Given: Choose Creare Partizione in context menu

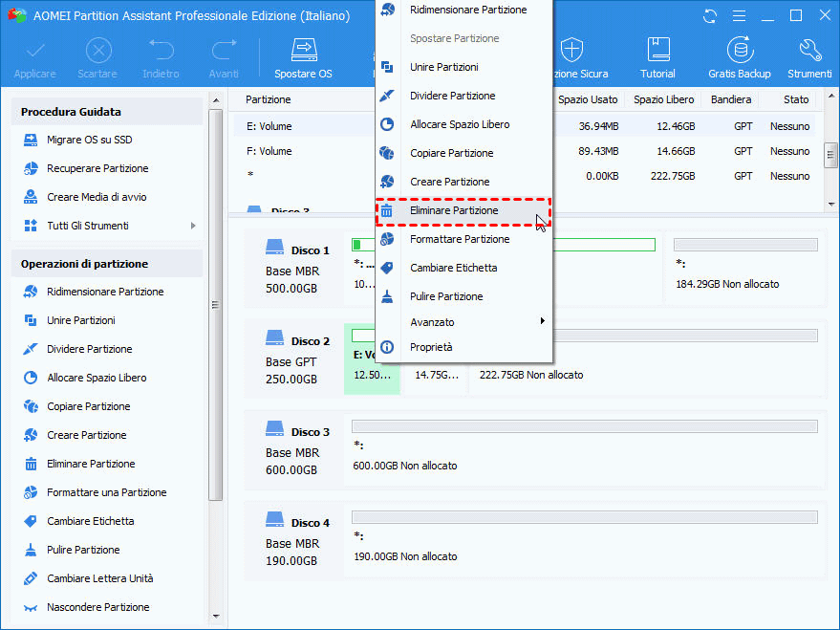Looking at the screenshot, I should [463, 182].
